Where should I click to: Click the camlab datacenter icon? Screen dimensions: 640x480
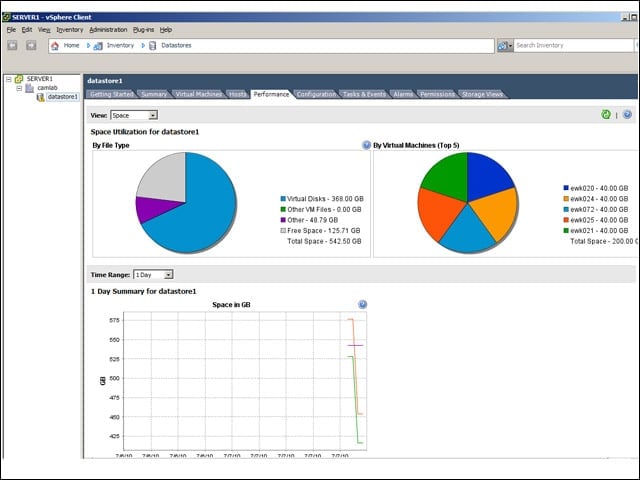[29, 88]
